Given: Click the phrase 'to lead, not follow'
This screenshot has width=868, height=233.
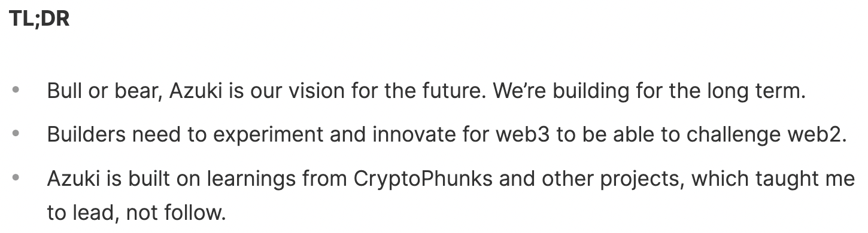Looking at the screenshot, I should click(136, 212).
